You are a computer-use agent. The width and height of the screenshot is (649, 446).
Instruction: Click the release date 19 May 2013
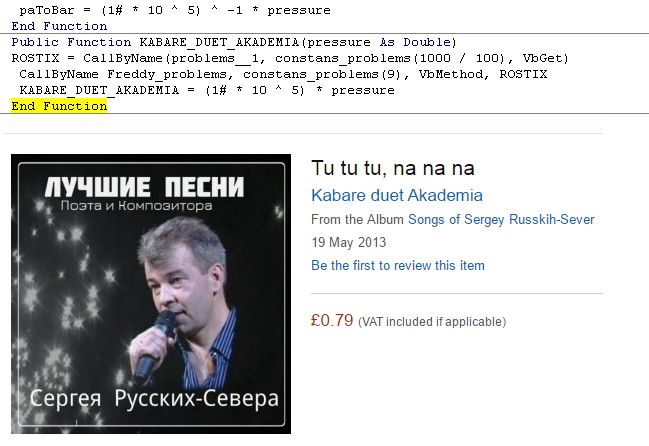click(349, 242)
